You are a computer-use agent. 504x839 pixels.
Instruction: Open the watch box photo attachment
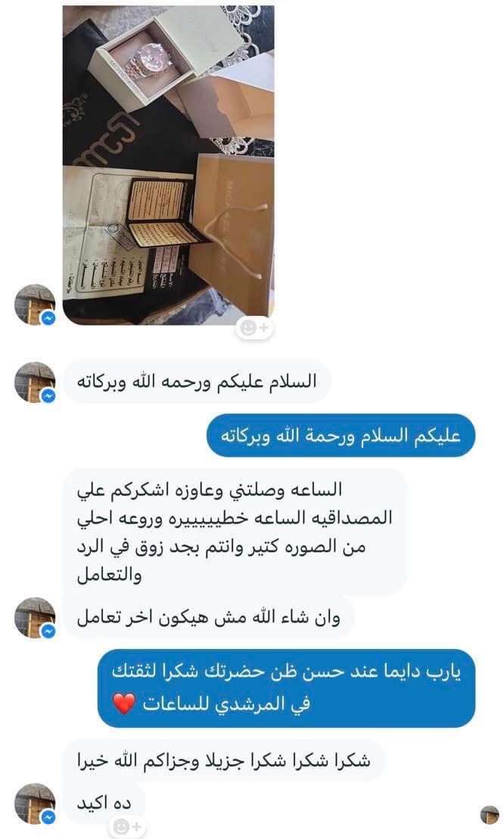169,165
